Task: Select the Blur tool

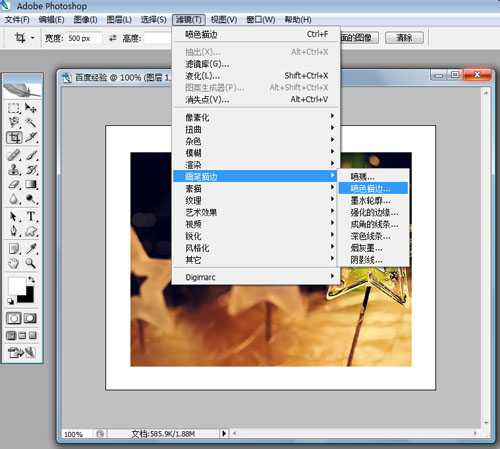Action: point(14,199)
